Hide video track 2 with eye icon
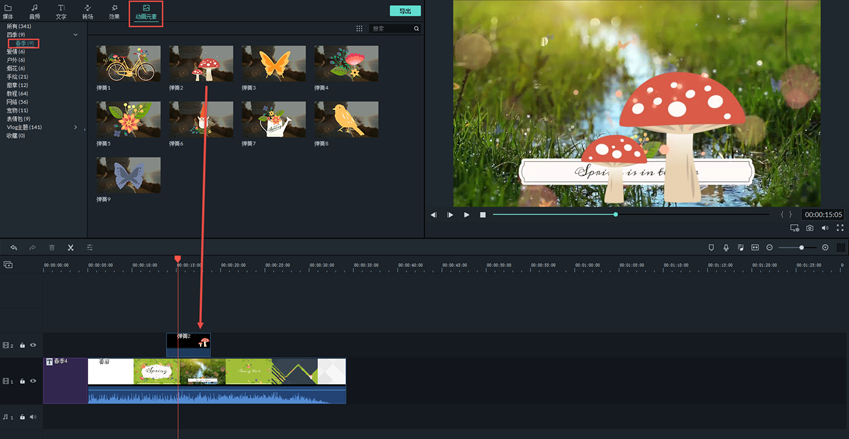This screenshot has width=849, height=439. pyautogui.click(x=33, y=345)
